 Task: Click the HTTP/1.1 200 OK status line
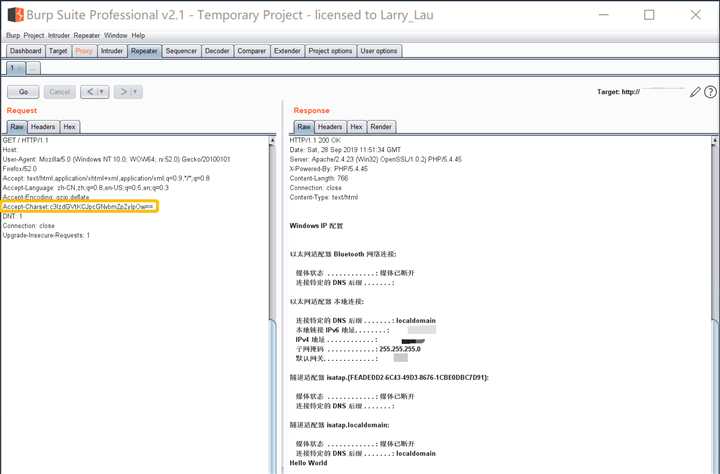(x=315, y=140)
